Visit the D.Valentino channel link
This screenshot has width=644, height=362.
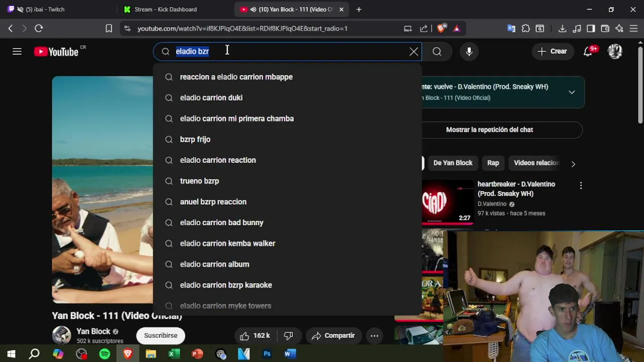click(492, 204)
